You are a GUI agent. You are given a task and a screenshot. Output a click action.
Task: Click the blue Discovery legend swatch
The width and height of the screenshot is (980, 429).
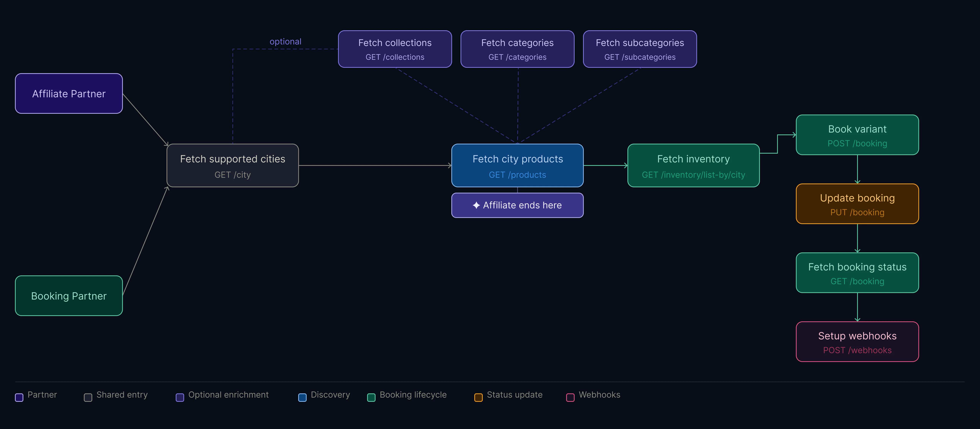coord(302,397)
